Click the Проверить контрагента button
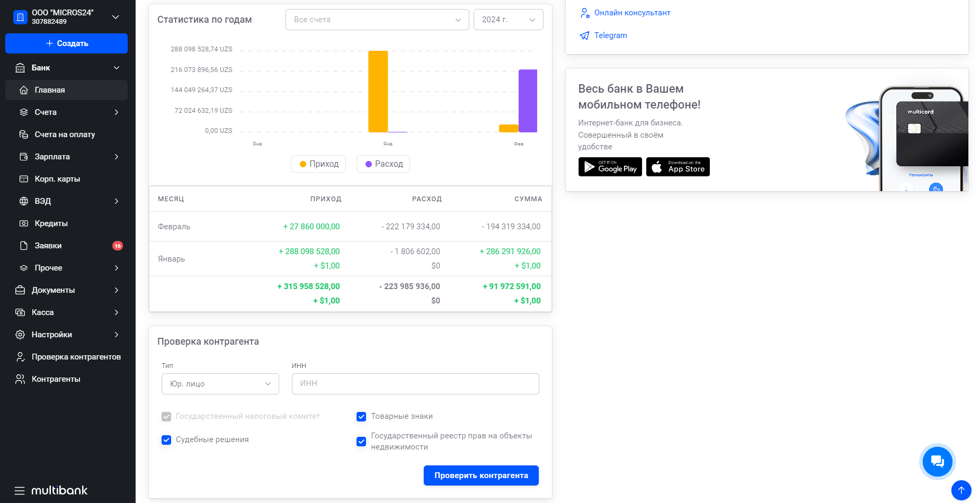The width and height of the screenshot is (980, 503). coord(480,475)
